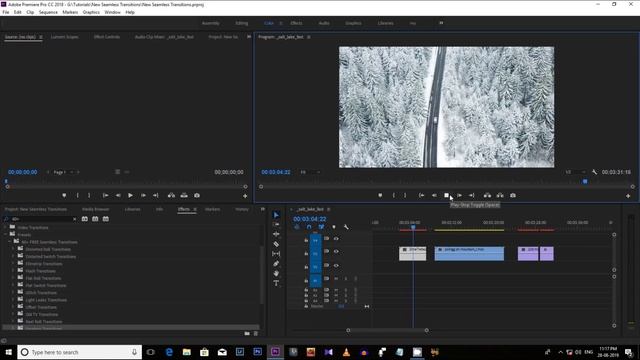Screen dimensions: 640x360
Task: Open Program monitor zoom Fit dropdown
Action: pyautogui.click(x=310, y=172)
